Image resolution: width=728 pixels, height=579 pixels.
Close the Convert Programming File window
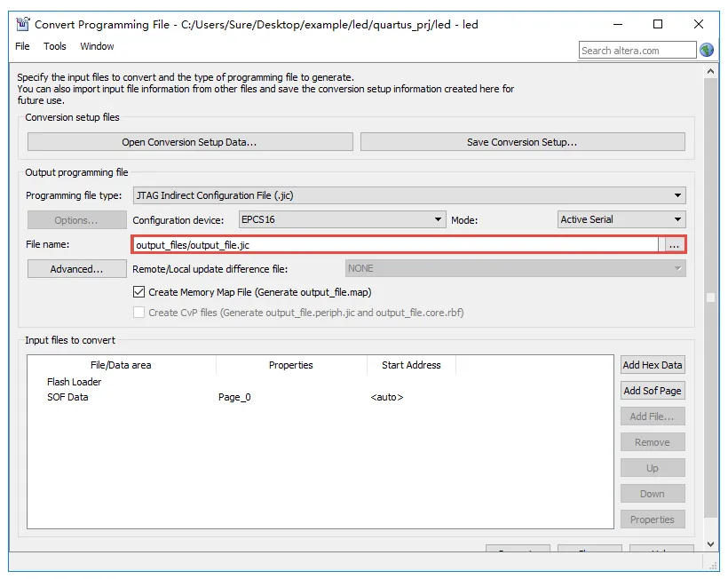pos(699,24)
